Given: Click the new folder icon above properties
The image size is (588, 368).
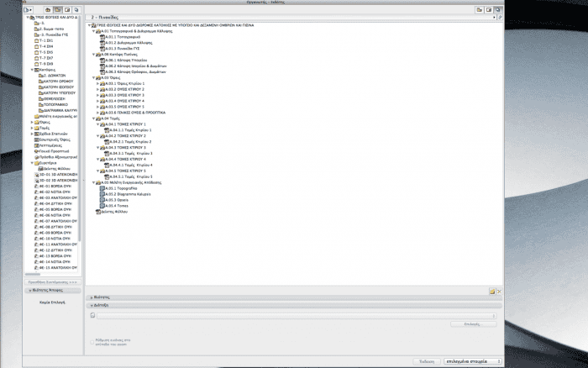Looking at the screenshot, I should pyautogui.click(x=492, y=292).
